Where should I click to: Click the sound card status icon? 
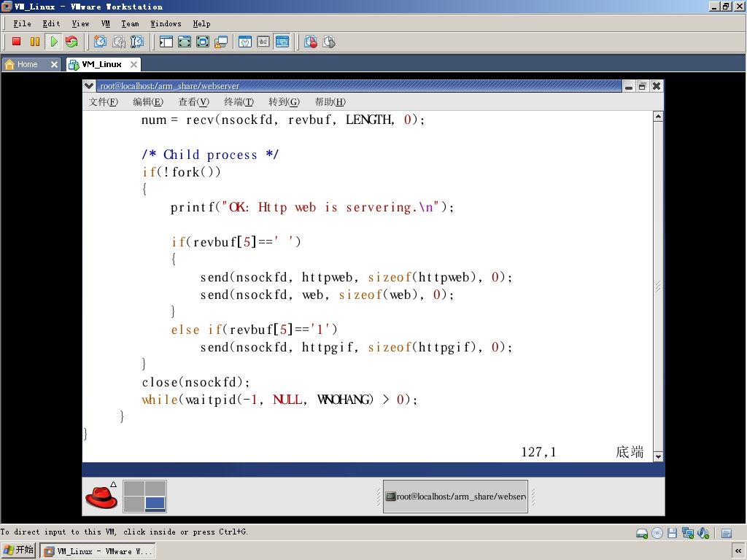click(x=703, y=533)
